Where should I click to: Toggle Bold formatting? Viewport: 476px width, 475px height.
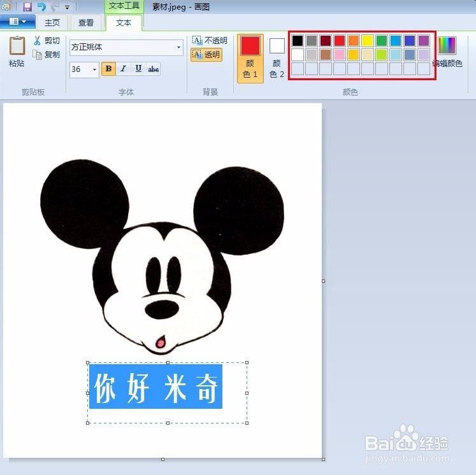(x=108, y=69)
